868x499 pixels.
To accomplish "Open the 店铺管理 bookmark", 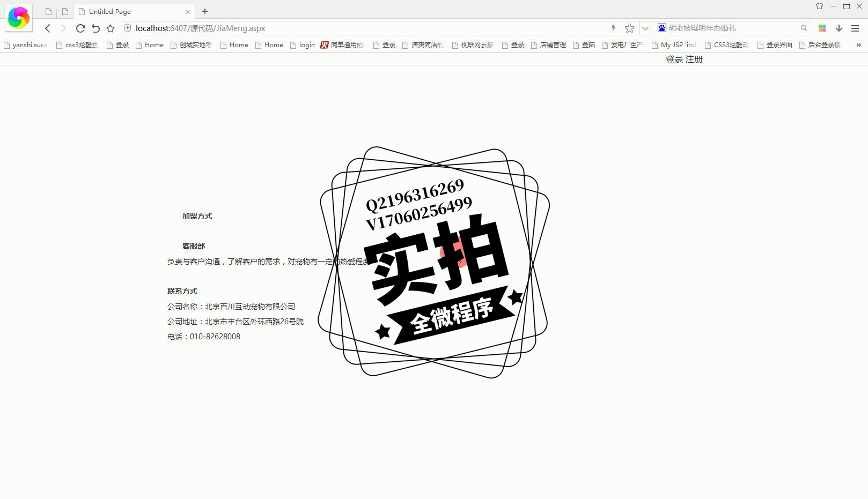I will point(548,45).
